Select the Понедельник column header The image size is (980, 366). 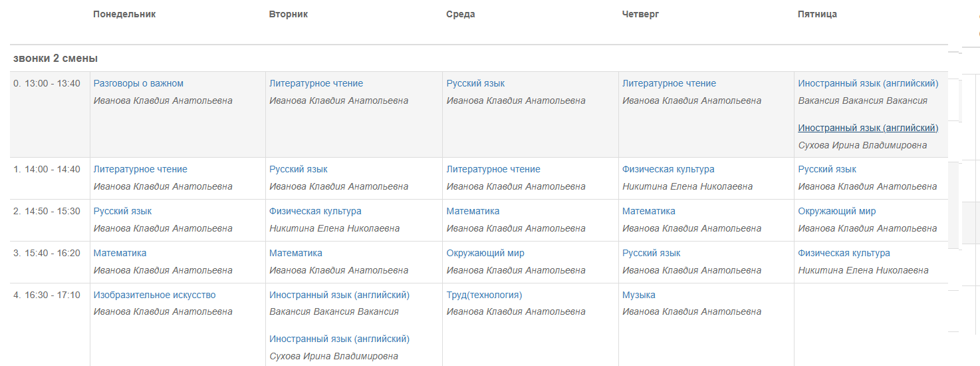[x=124, y=14]
